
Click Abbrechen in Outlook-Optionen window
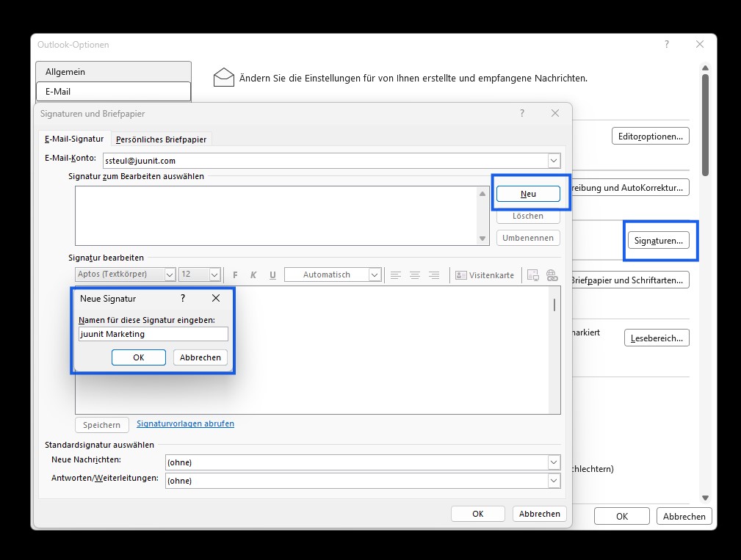(684, 516)
